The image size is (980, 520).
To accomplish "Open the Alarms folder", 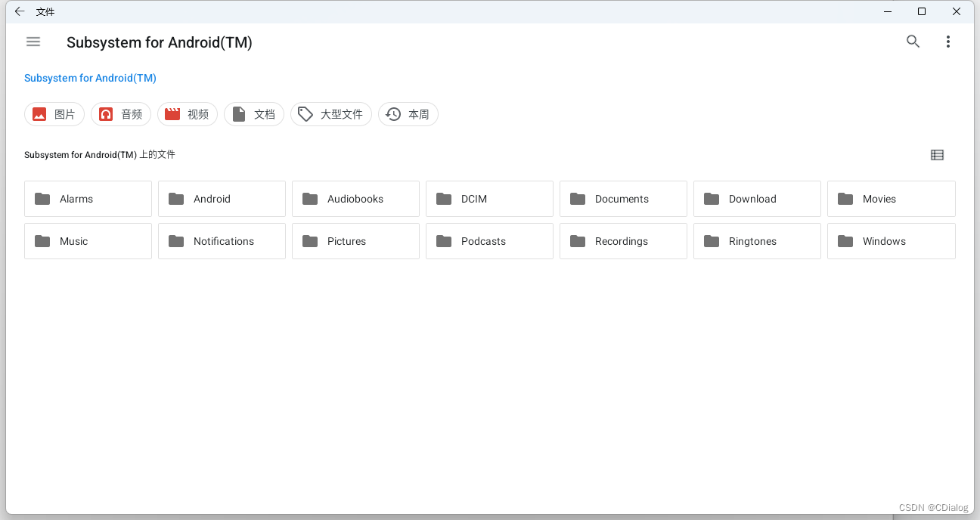I will coord(88,199).
